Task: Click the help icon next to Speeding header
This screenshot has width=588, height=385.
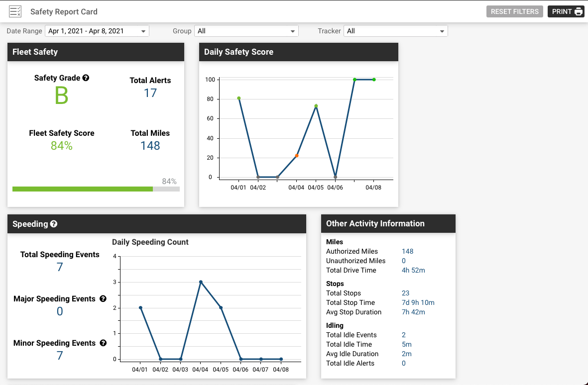Action: point(54,224)
